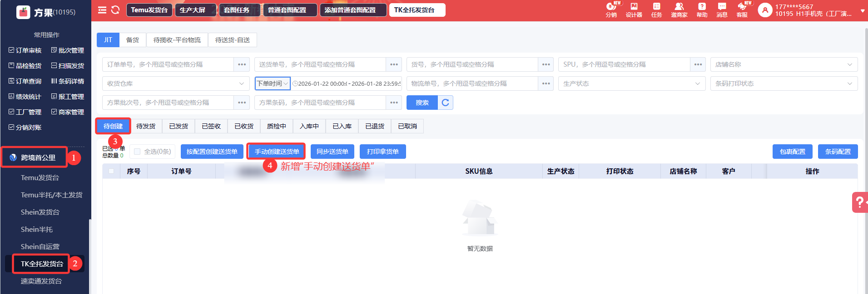Switch to the 备货 tab
Image resolution: width=868 pixels, height=294 pixels.
133,40
